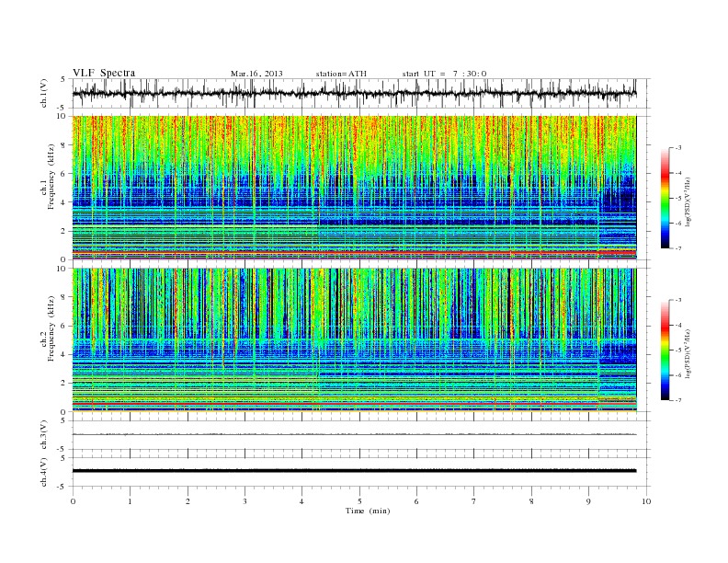Click the "-3" tick on ch.1 colorbar

677,148
